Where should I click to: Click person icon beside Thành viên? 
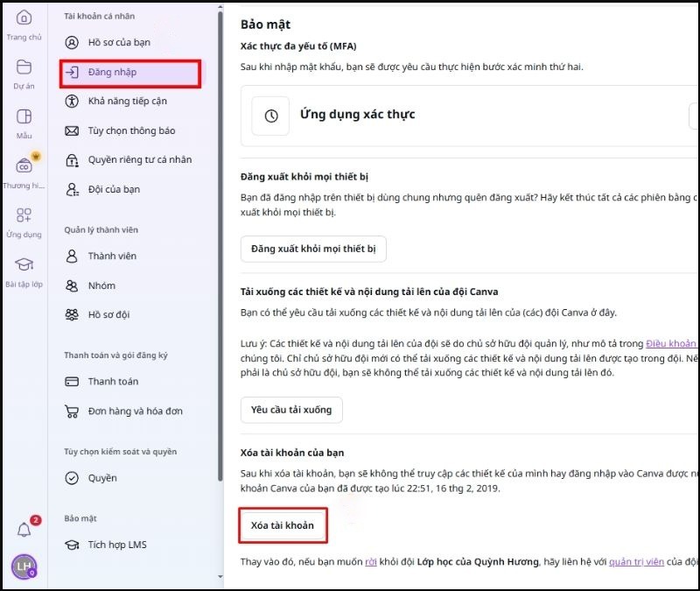(72, 256)
